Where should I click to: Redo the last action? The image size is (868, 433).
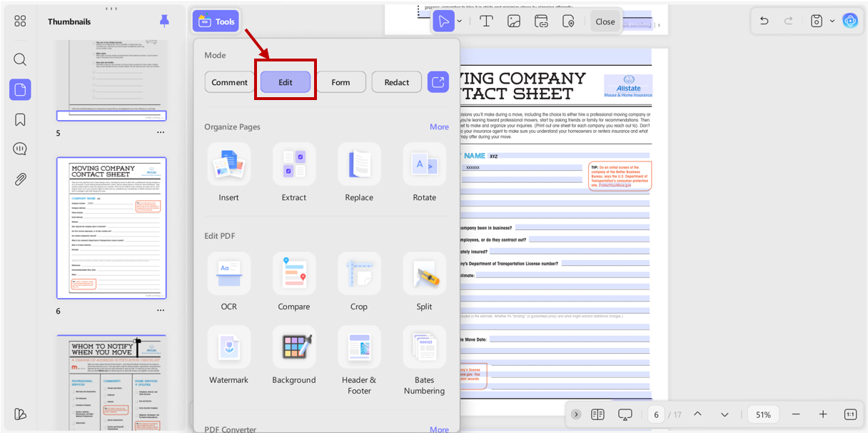789,21
